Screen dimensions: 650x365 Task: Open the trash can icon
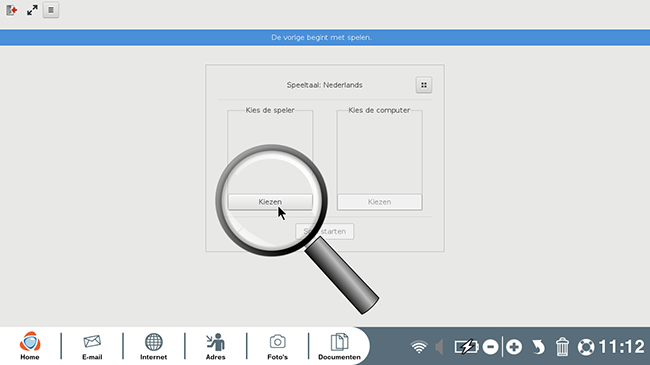click(562, 347)
